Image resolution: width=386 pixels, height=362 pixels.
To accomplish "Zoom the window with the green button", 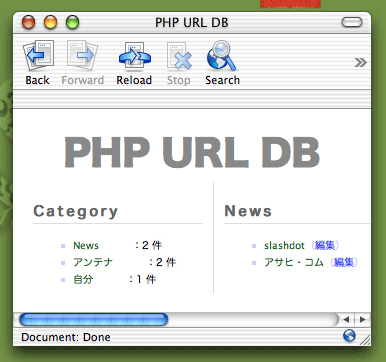I will click(72, 22).
